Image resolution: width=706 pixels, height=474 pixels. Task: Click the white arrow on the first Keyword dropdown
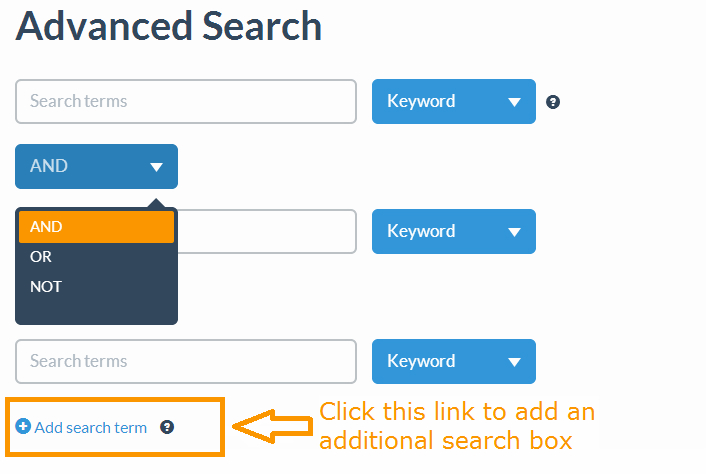point(514,102)
